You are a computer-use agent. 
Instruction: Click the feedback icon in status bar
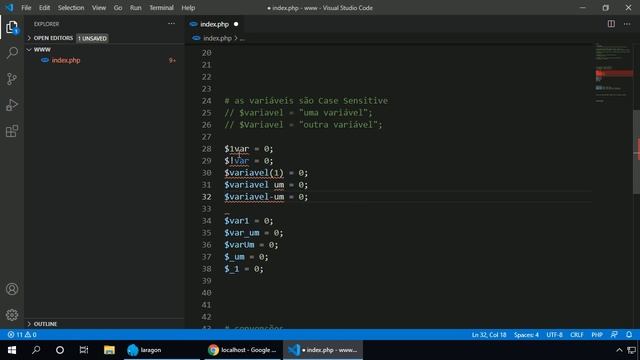(614, 335)
